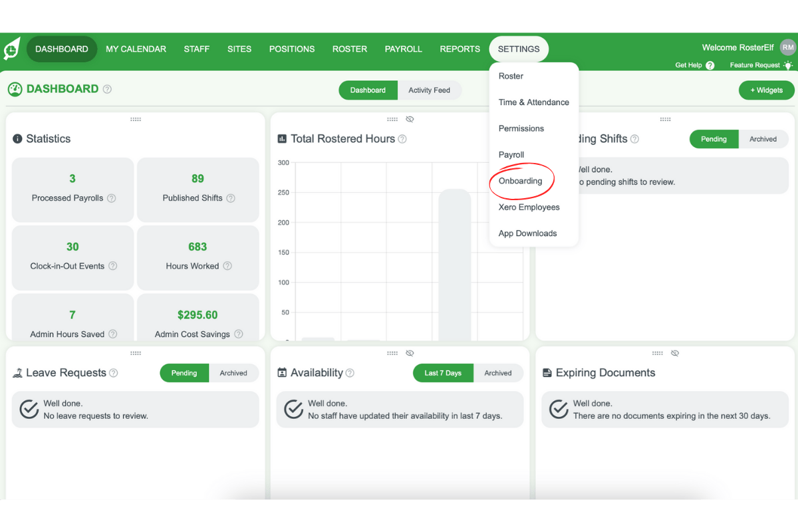Image resolution: width=798 pixels, height=532 pixels.
Task: Click help icon next to Admin Cost Savings
Action: click(238, 334)
